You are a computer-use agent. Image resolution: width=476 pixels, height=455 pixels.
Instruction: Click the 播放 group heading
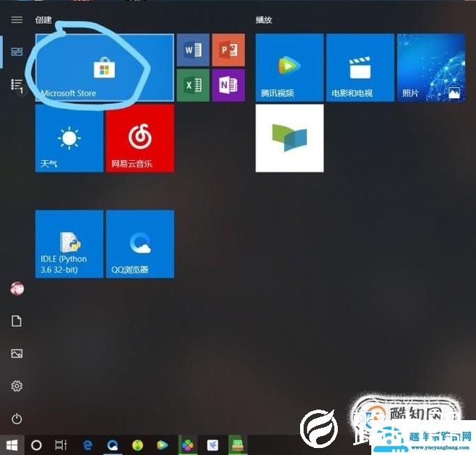pos(264,20)
